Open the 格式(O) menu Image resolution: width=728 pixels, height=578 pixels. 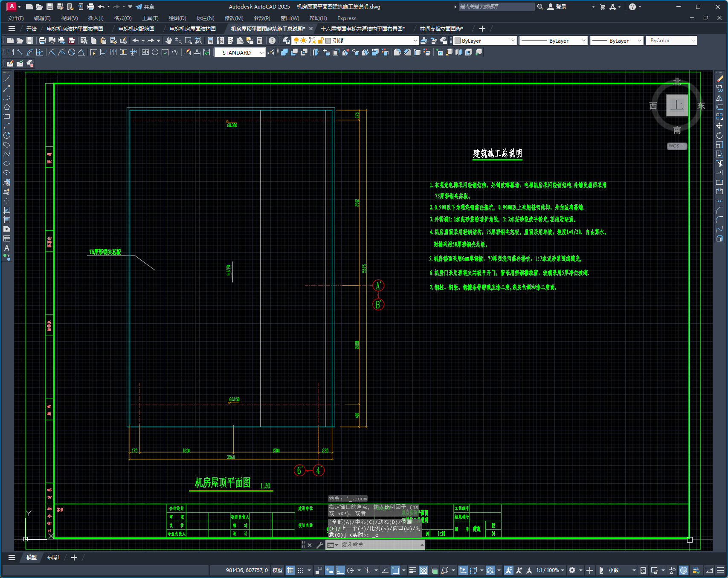(x=122, y=18)
